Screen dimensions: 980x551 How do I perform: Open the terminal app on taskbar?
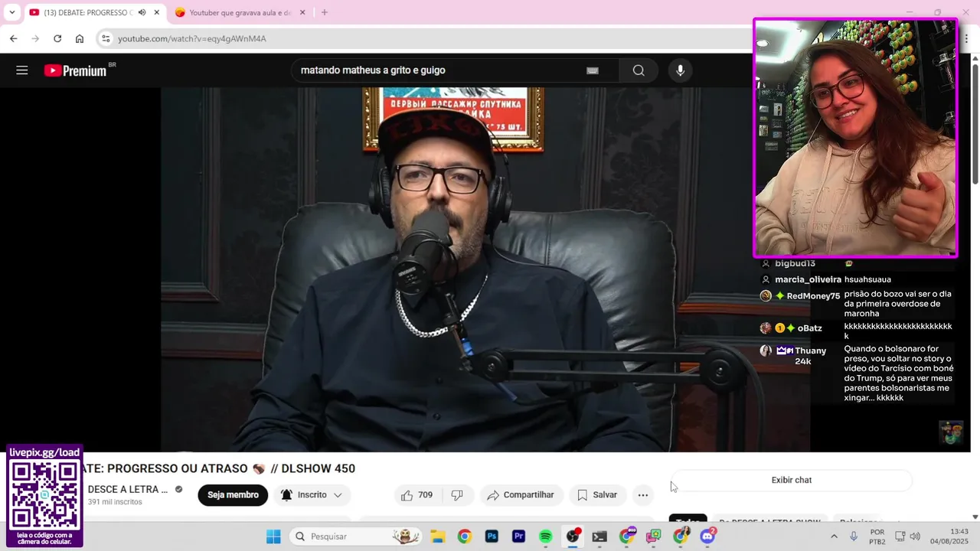point(599,536)
